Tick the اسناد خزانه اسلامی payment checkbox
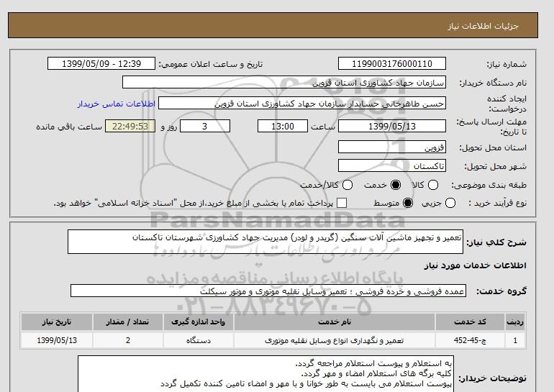 (342, 203)
